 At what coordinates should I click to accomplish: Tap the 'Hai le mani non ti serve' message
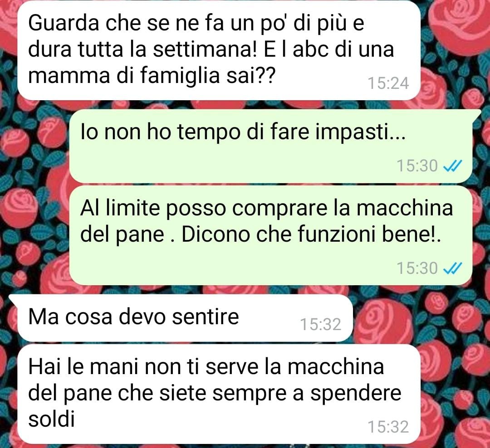pyautogui.click(x=219, y=394)
